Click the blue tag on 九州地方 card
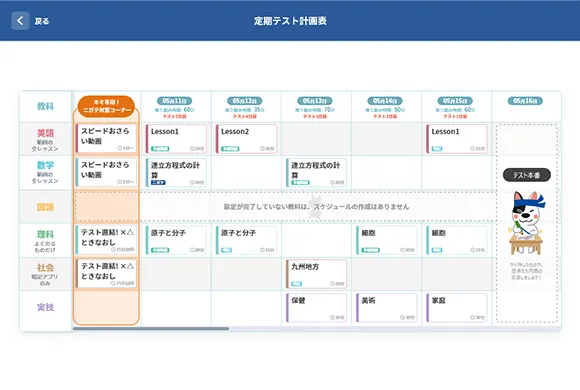 pyautogui.click(x=297, y=284)
